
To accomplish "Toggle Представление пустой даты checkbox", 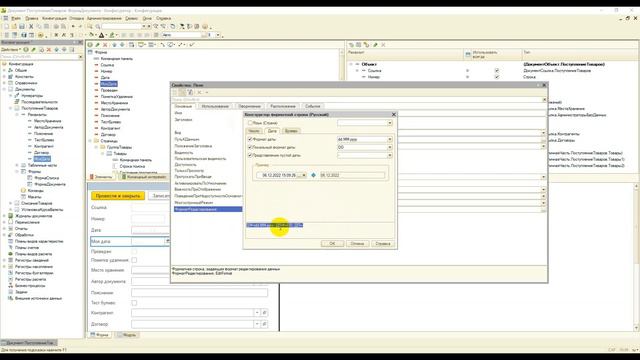I will (x=250, y=156).
